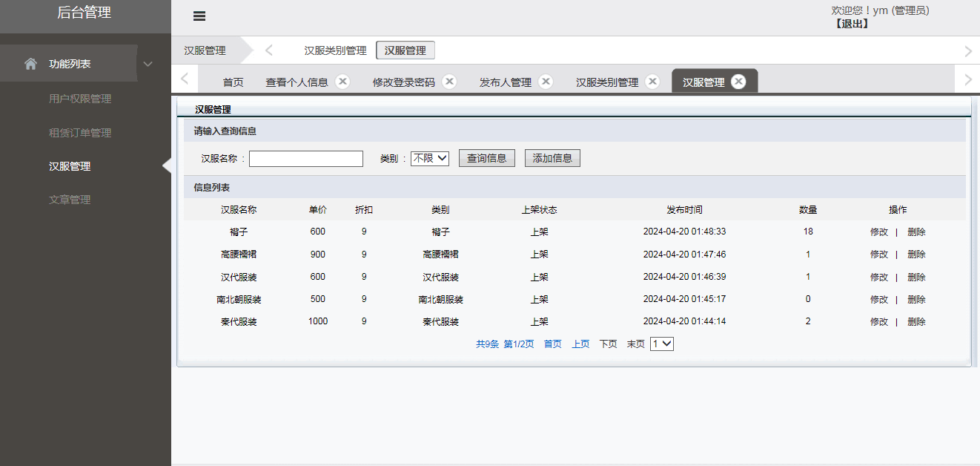
Task: Close the 查看个人信息 tab
Action: coord(342,82)
